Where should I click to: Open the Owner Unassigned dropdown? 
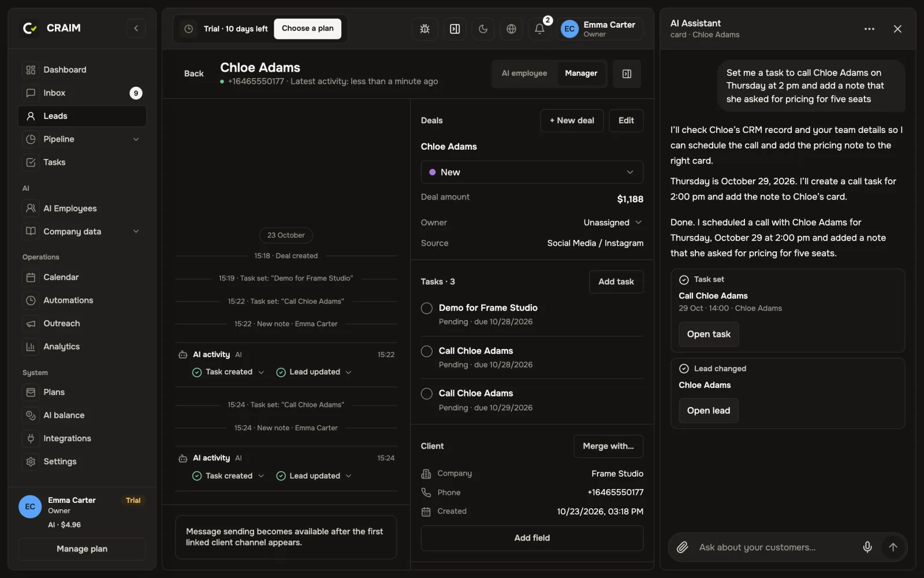[613, 223]
